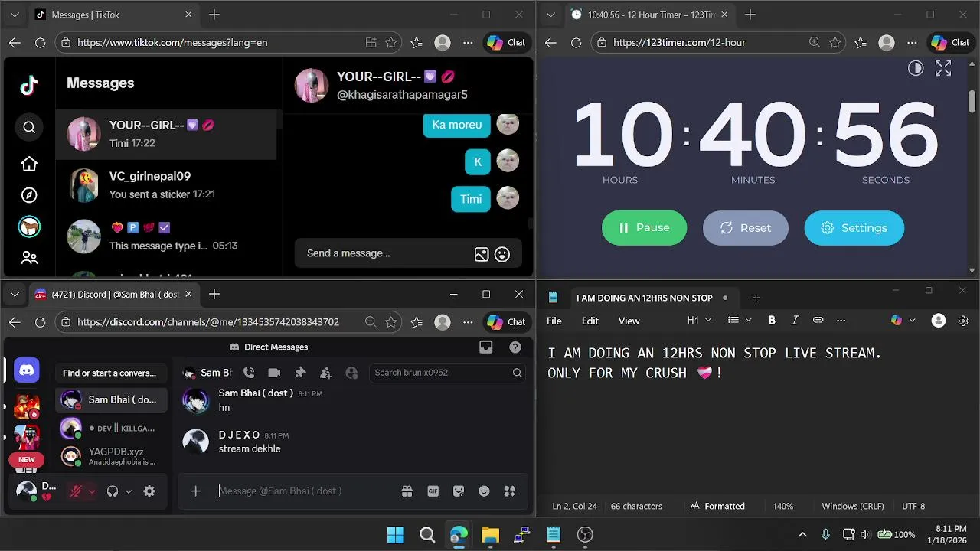Open TikTok friends icon in sidebar
980x551 pixels.
tap(29, 258)
